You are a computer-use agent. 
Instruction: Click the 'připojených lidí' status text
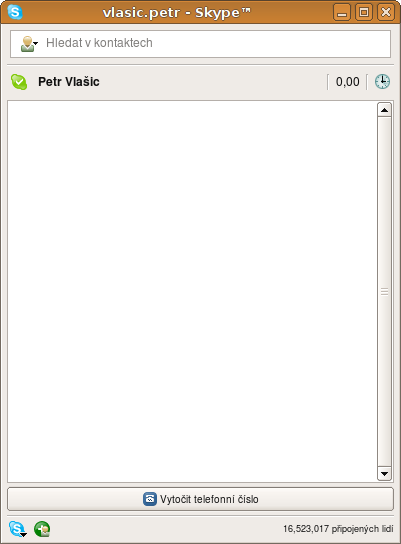(x=362, y=529)
